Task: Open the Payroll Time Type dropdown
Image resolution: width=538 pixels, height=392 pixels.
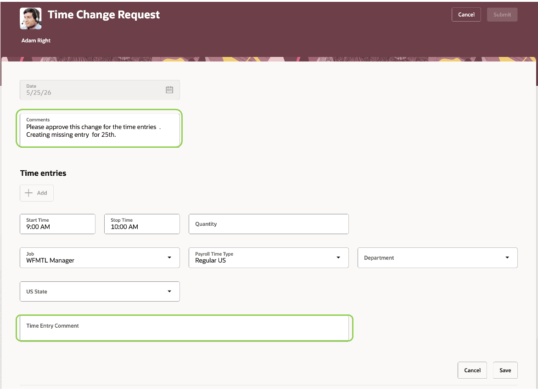Action: (x=269, y=258)
